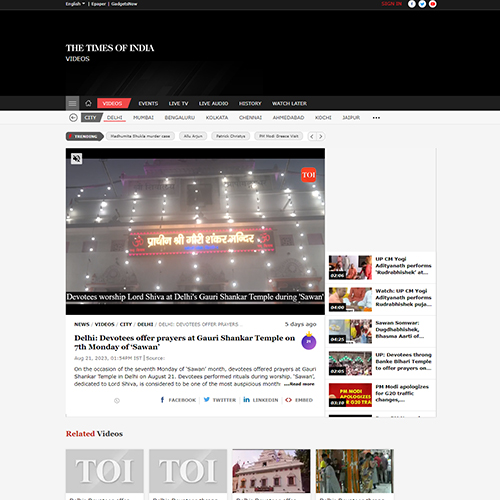Screen dimensions: 500x500
Task: Select the CHENNAI city tab
Action: 250,118
